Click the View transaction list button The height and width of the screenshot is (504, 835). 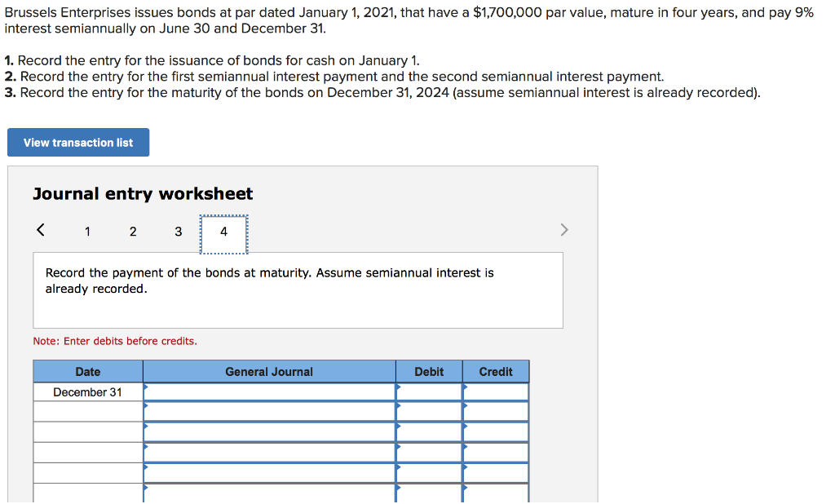click(77, 142)
